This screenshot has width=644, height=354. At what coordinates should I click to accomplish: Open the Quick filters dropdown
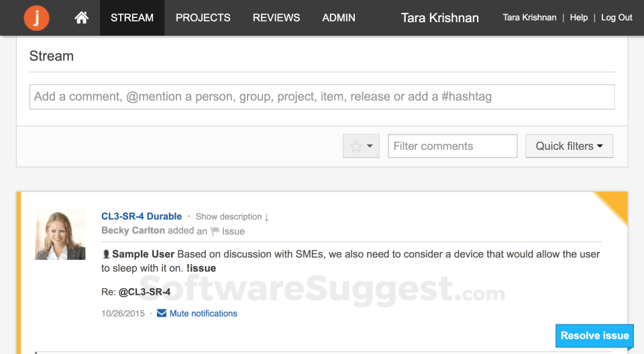569,146
